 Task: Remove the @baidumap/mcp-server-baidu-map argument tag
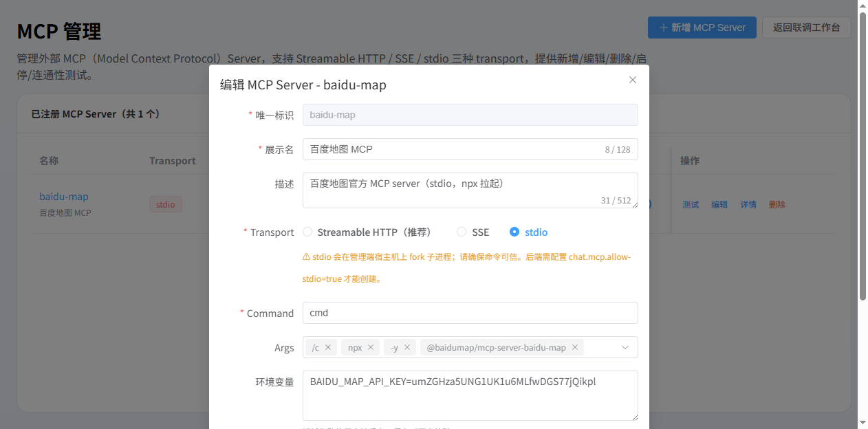pyautogui.click(x=575, y=347)
